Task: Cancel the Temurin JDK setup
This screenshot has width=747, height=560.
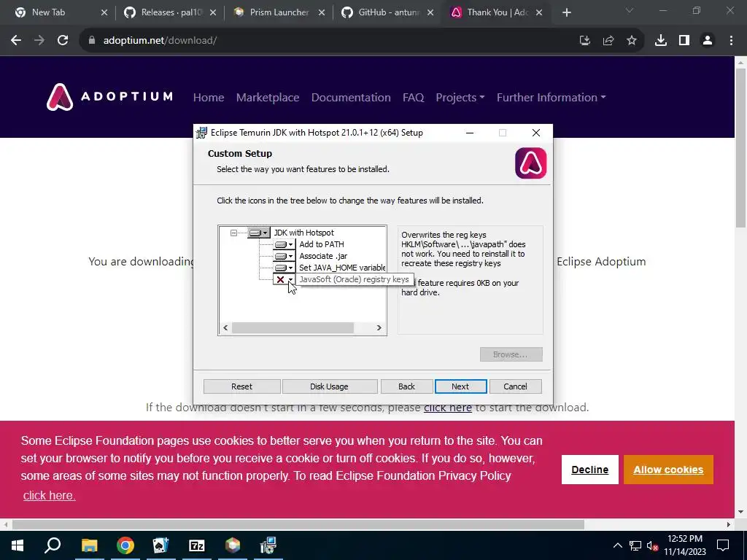Action: (515, 386)
